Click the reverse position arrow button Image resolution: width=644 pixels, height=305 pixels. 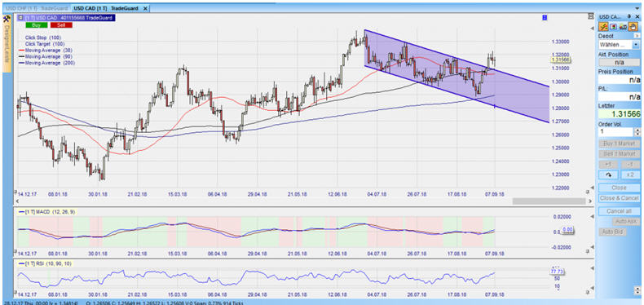coord(609,175)
